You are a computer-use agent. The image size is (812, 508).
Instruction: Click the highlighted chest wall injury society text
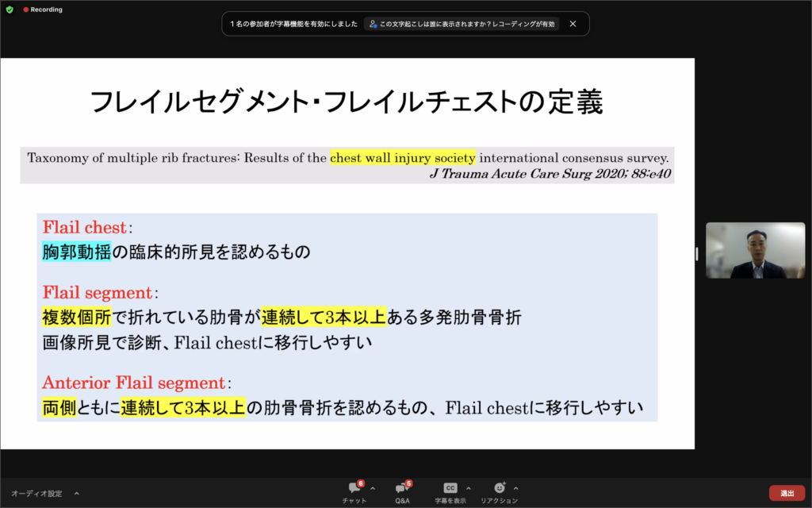403,157
